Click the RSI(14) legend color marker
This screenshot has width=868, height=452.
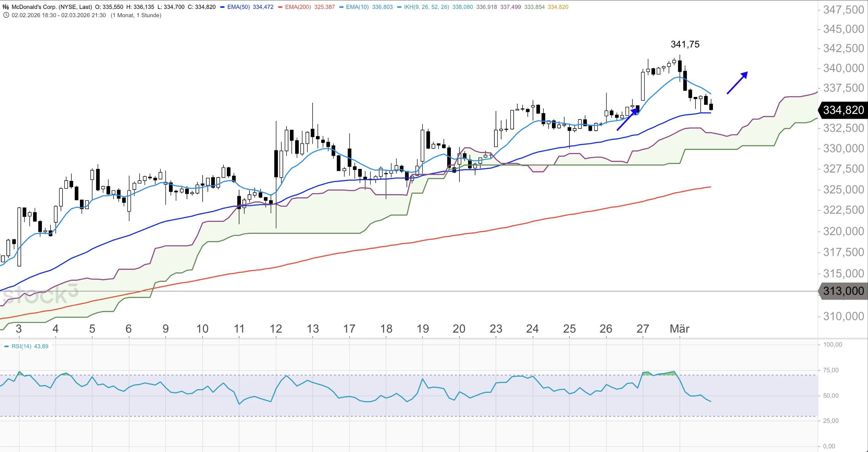(6, 346)
